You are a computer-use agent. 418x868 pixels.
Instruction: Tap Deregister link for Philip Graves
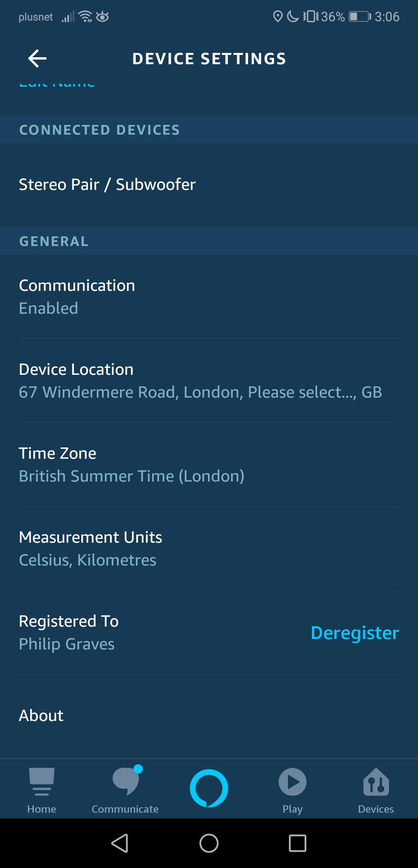pyautogui.click(x=355, y=633)
